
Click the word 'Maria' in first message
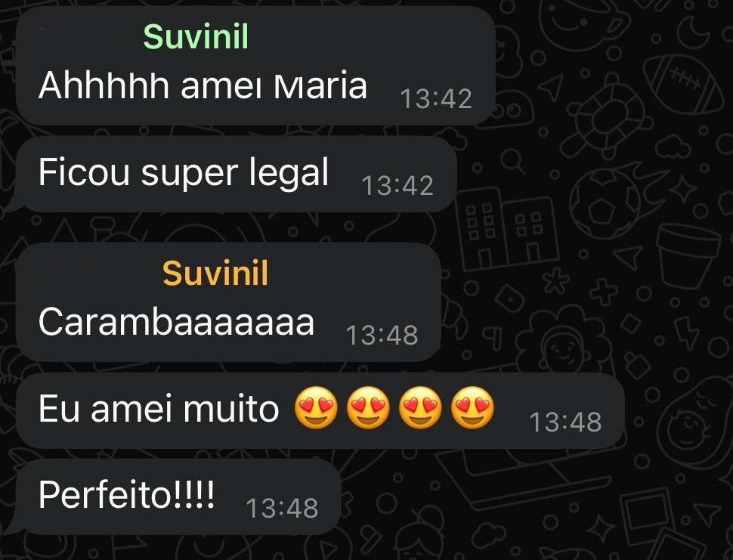pyautogui.click(x=320, y=85)
